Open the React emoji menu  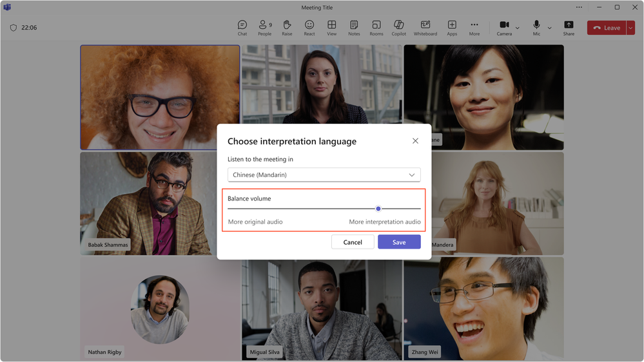309,28
